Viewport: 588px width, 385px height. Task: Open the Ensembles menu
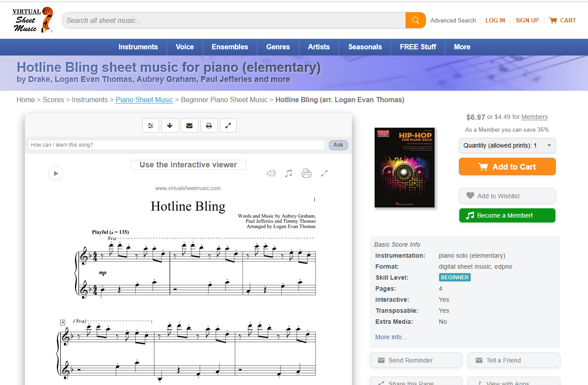click(x=230, y=47)
